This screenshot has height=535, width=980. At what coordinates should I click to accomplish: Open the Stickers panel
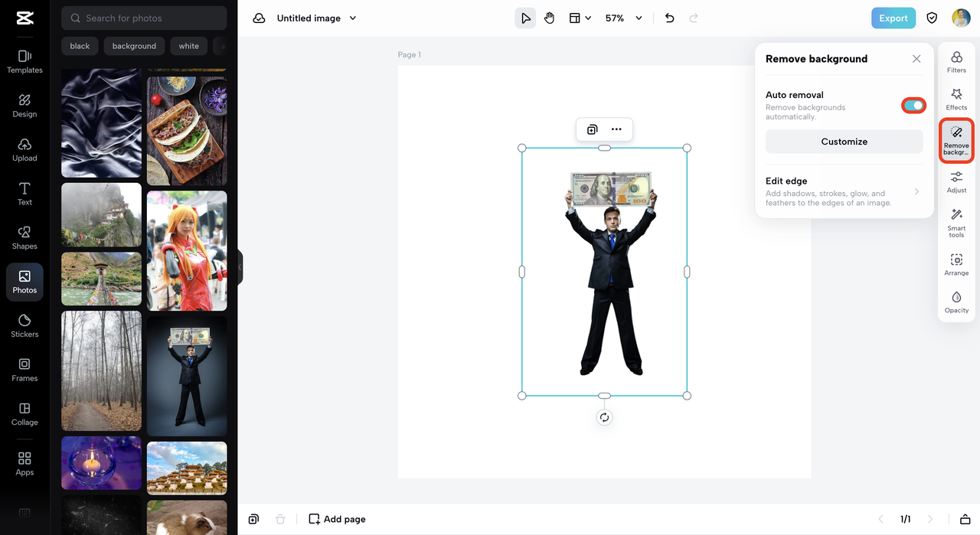click(x=24, y=326)
